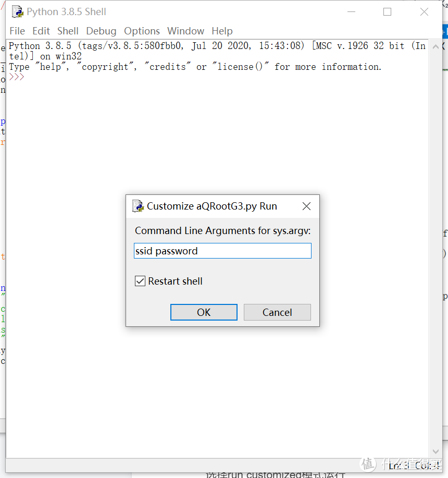Click the 'tel)] on win32' text line

(x=45, y=56)
